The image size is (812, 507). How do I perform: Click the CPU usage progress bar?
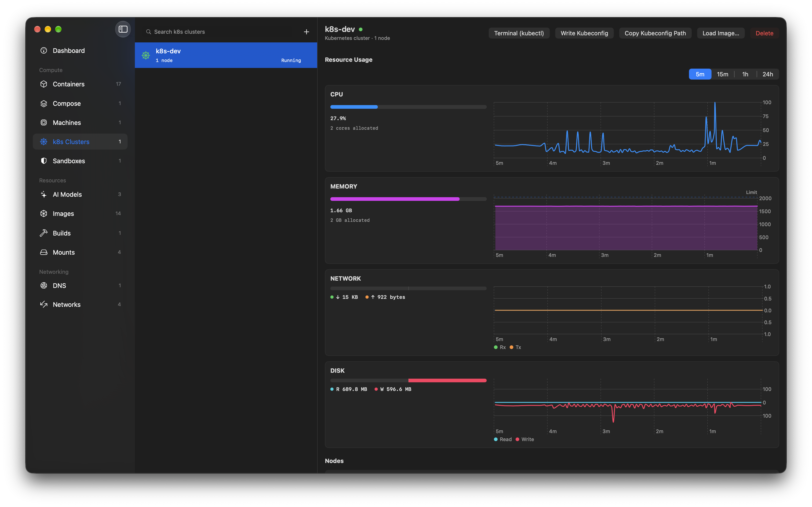pyautogui.click(x=408, y=107)
